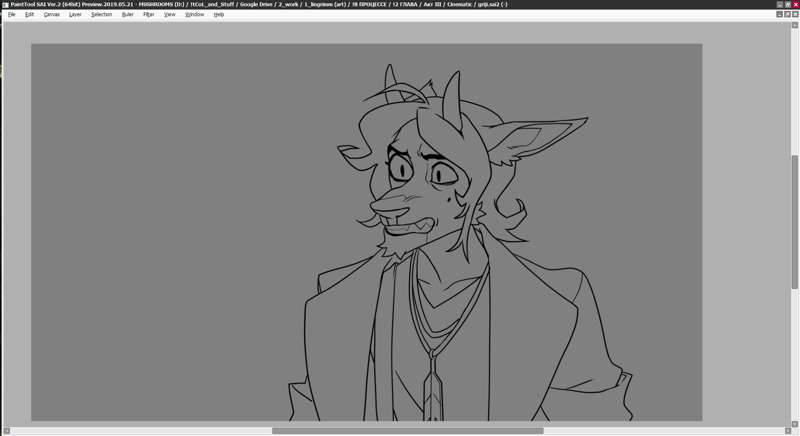Click the vertical scrollbar thumb
The image size is (800, 436).
click(x=795, y=222)
